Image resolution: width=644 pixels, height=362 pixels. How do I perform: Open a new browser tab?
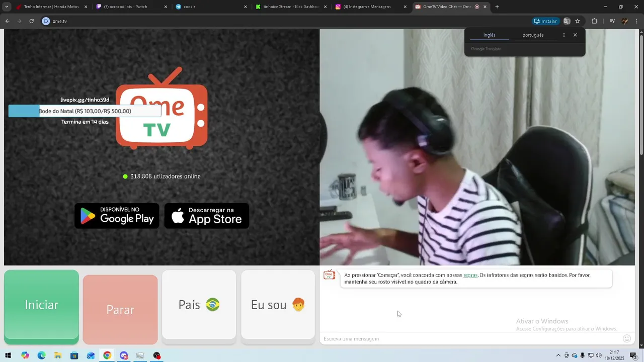tap(497, 7)
